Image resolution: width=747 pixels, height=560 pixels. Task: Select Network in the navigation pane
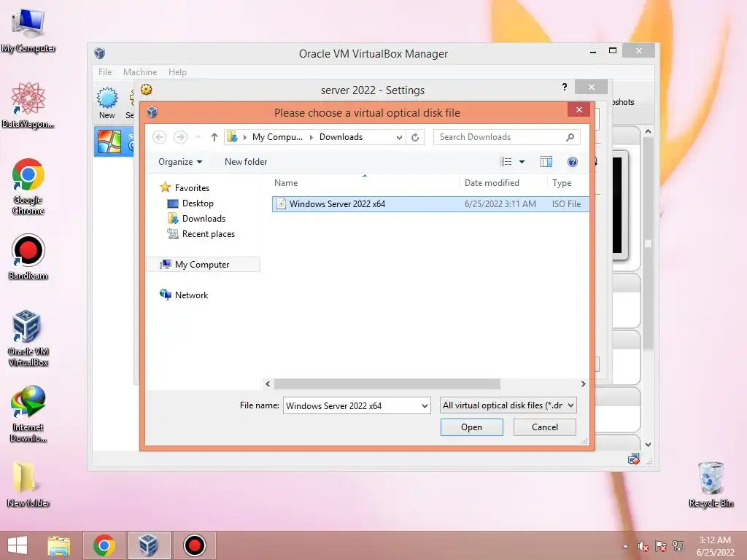click(184, 295)
